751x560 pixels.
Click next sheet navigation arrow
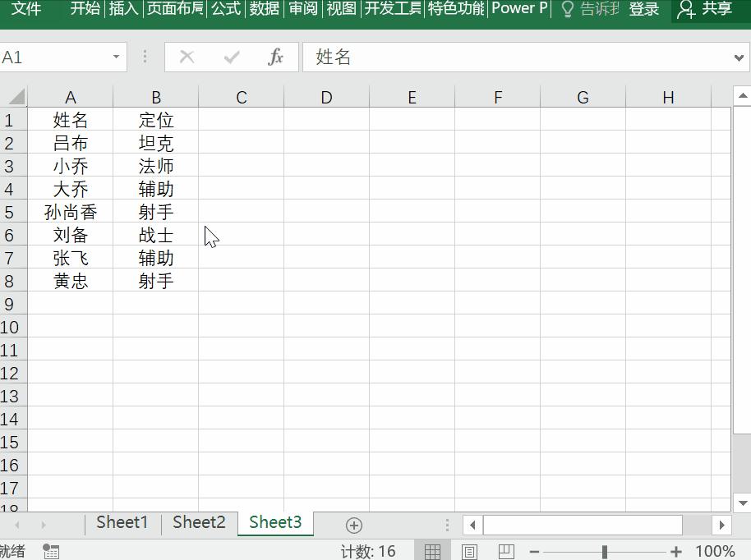coord(43,525)
